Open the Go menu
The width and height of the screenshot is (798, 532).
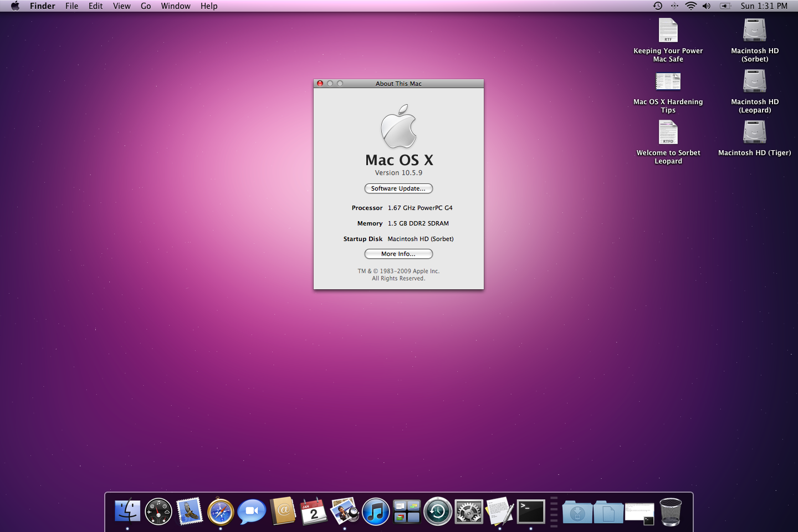point(146,6)
